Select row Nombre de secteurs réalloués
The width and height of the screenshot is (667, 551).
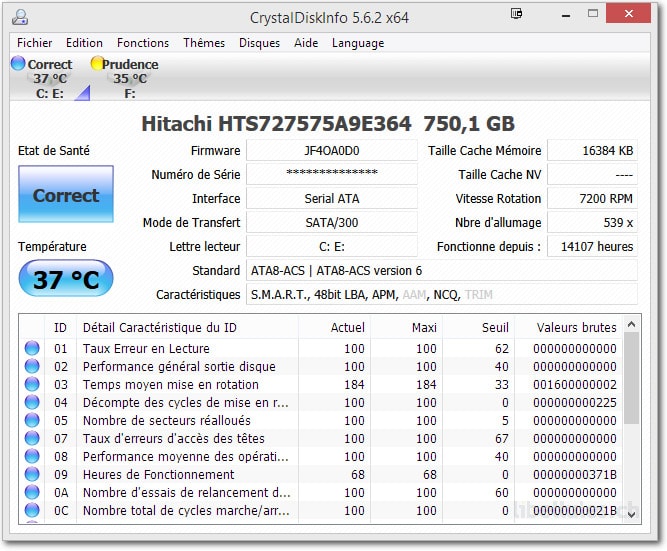(321, 420)
